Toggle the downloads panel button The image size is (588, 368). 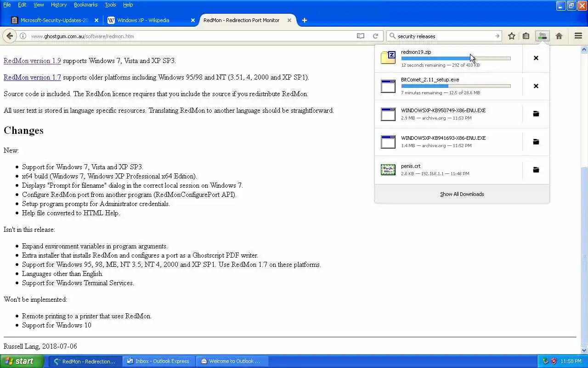point(543,36)
